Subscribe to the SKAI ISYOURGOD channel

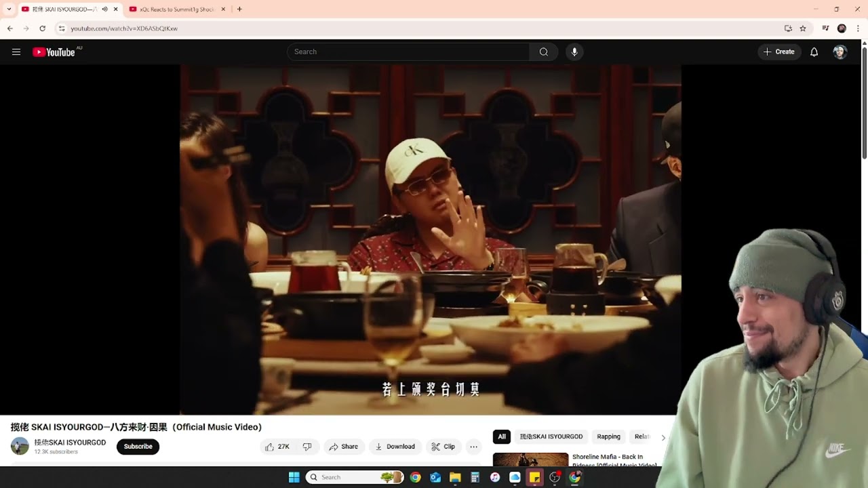[138, 447]
